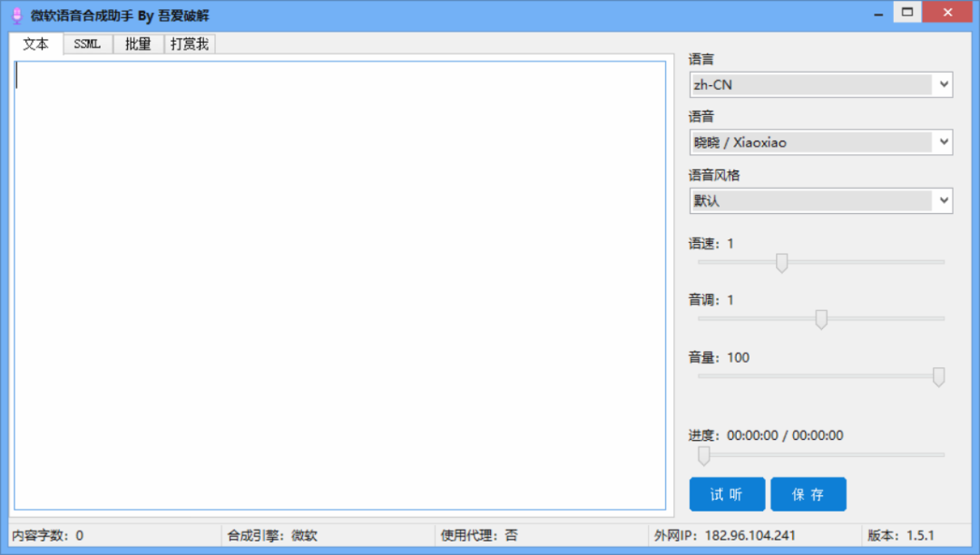Click the 保存 save button
980x555 pixels.
click(x=808, y=493)
